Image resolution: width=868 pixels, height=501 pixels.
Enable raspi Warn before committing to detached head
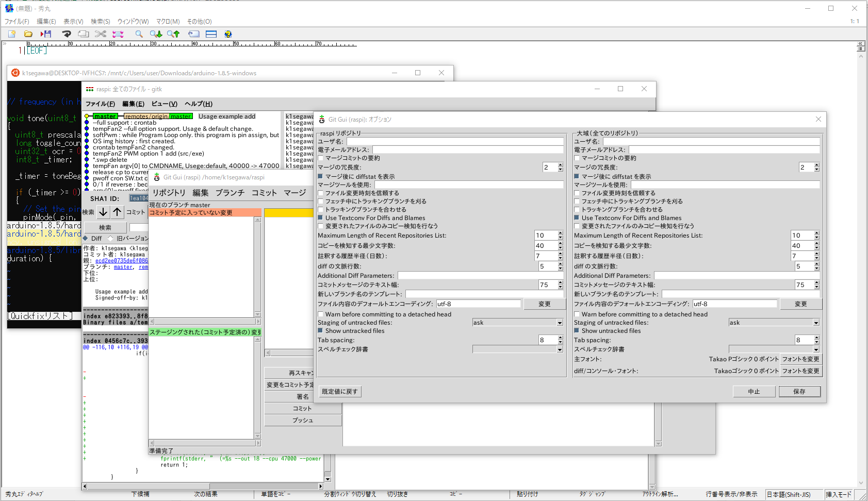click(320, 314)
